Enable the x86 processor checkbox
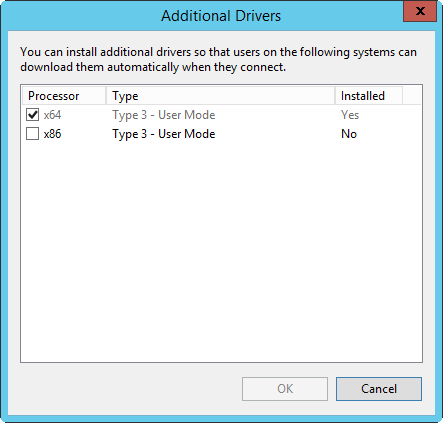443x423 pixels. click(33, 134)
